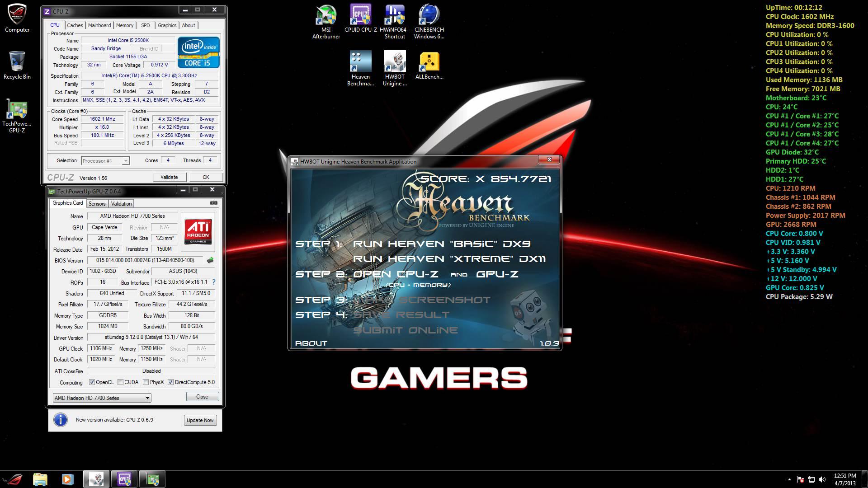Screen dimensions: 868x488
Task: Show hidden tray icons arrow
Action: point(789,479)
